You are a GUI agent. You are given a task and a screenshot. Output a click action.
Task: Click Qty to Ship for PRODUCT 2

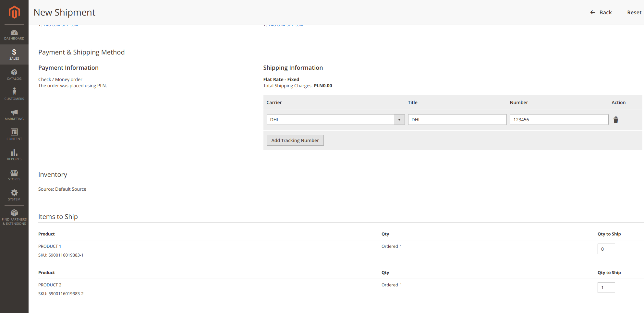606,288
